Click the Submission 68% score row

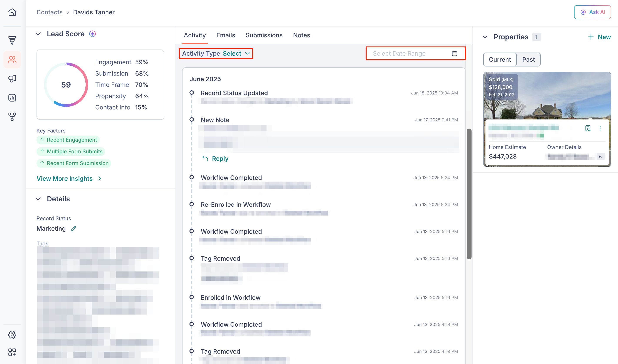tap(122, 74)
